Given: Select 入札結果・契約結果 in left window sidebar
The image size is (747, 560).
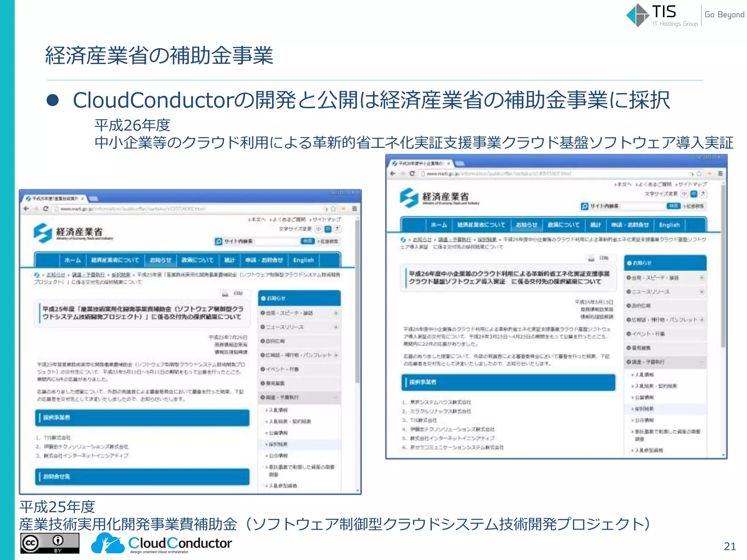Looking at the screenshot, I should [290, 421].
